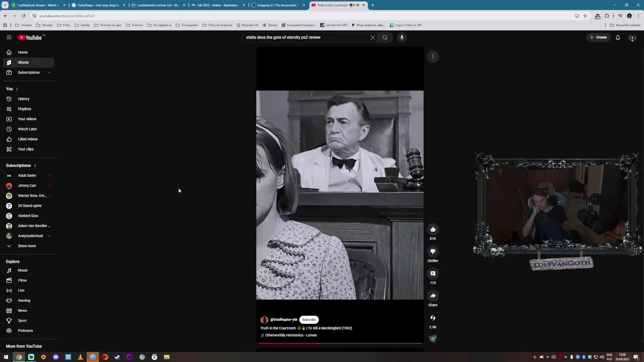The image size is (644, 362).
Task: Open the Just Anime GIFS bookmark
Action: tap(334, 25)
